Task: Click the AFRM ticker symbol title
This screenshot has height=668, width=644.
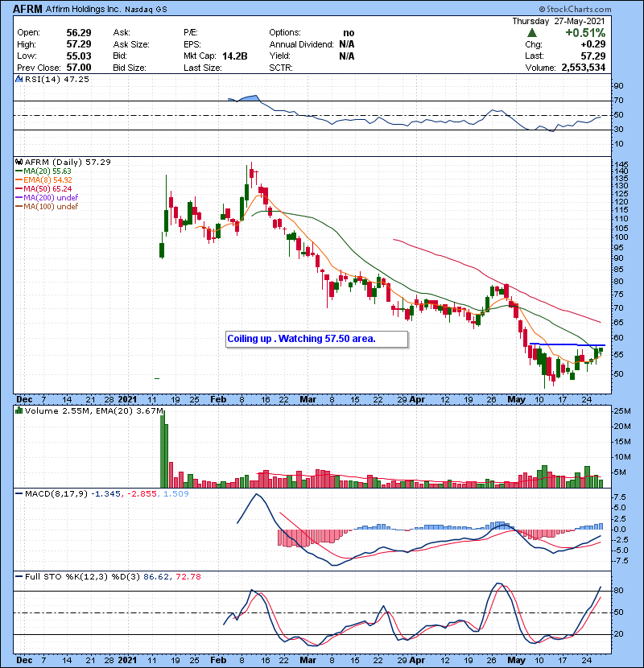Action: tap(27, 9)
